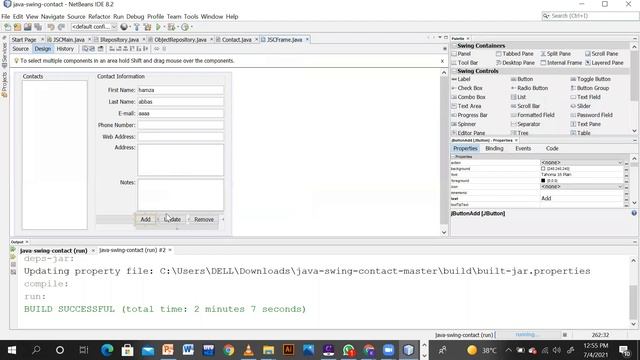
Task: Collapse the Properties section header
Action: tap(453, 157)
